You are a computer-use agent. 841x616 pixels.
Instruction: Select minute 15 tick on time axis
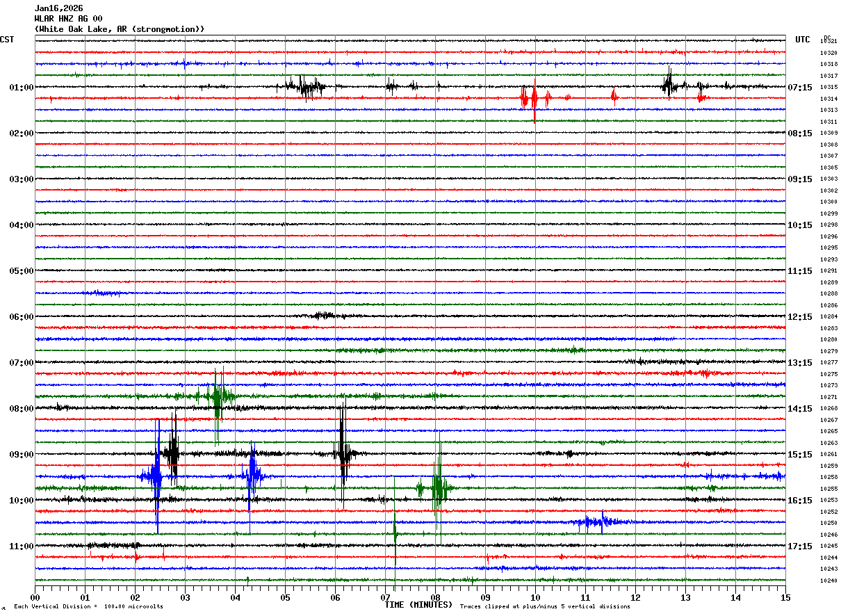coord(785,597)
